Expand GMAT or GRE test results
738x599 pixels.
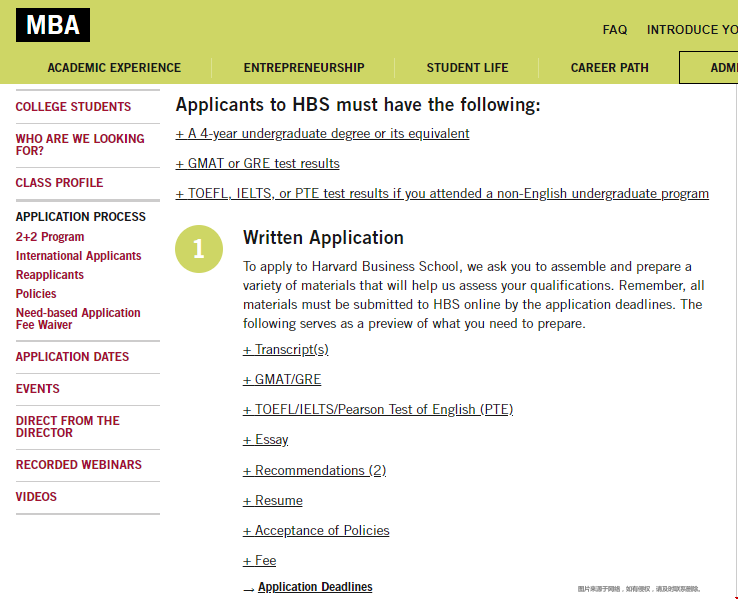(x=257, y=163)
